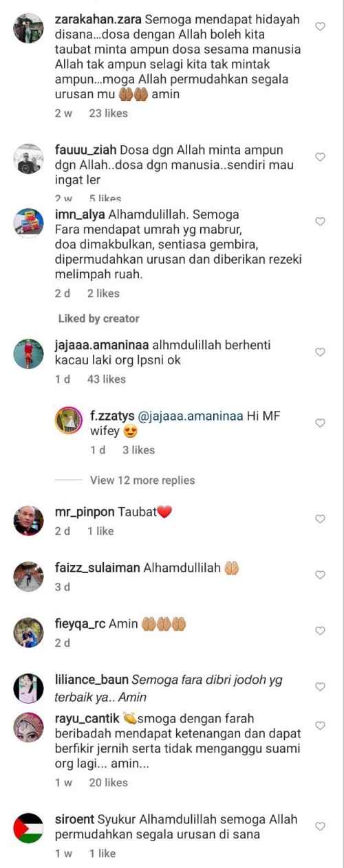Toggle like on siroent's comment
The width and height of the screenshot is (344, 868).
320,826
